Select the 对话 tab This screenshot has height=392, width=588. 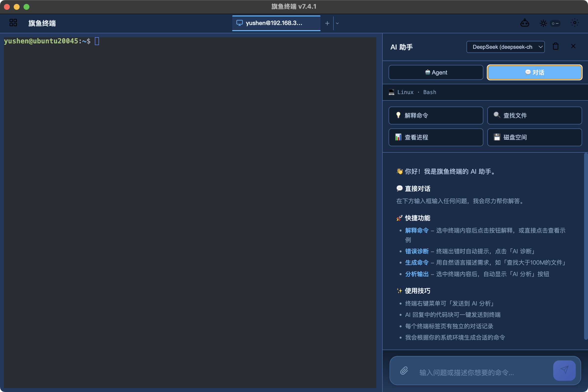pyautogui.click(x=534, y=72)
